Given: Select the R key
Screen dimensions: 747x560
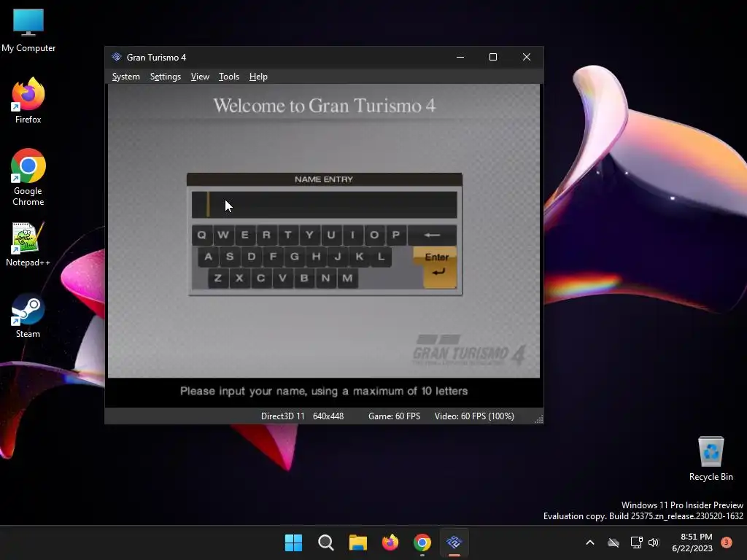Looking at the screenshot, I should tap(266, 236).
